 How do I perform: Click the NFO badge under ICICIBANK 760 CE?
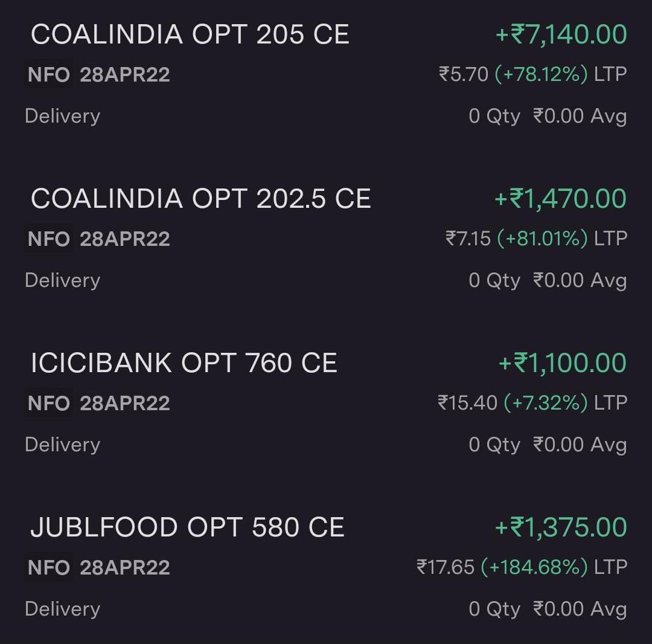click(48, 404)
